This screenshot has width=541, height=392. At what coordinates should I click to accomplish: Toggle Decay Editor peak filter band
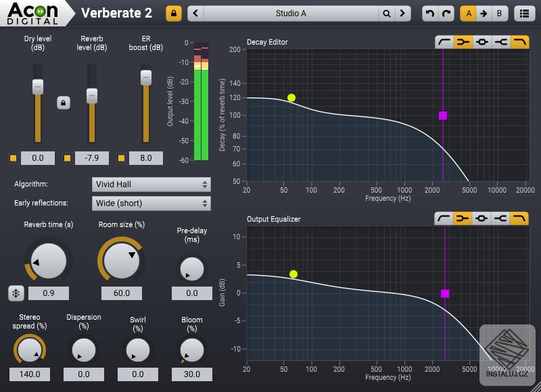click(482, 42)
